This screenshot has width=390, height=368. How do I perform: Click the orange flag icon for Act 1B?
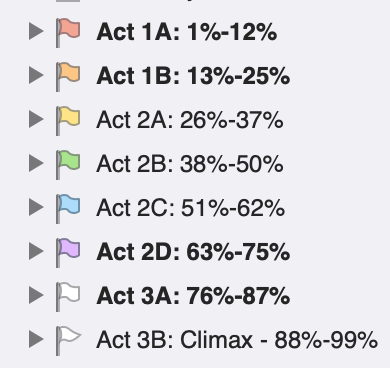(x=68, y=76)
